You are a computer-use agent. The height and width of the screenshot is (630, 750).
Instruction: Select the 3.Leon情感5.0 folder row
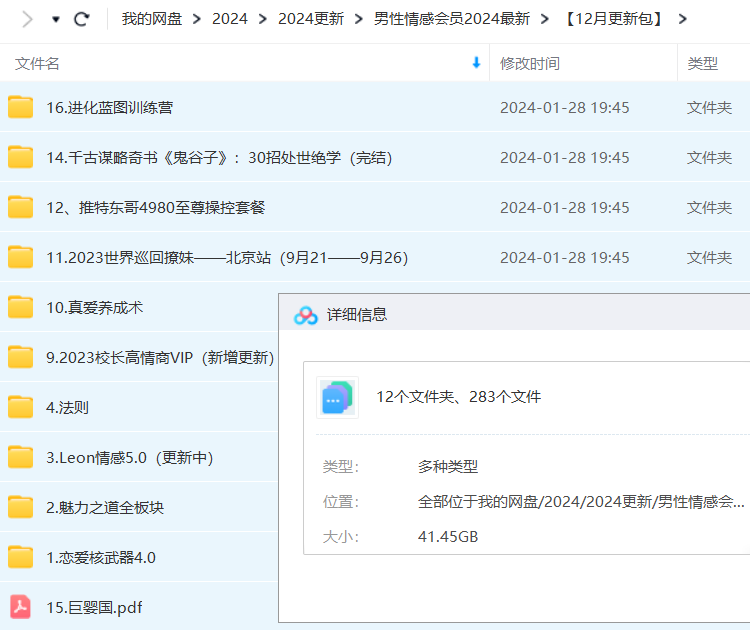click(x=129, y=457)
